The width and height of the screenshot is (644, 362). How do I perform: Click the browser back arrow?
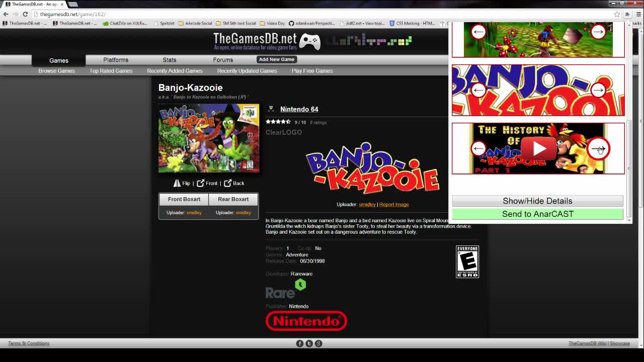pos(6,14)
